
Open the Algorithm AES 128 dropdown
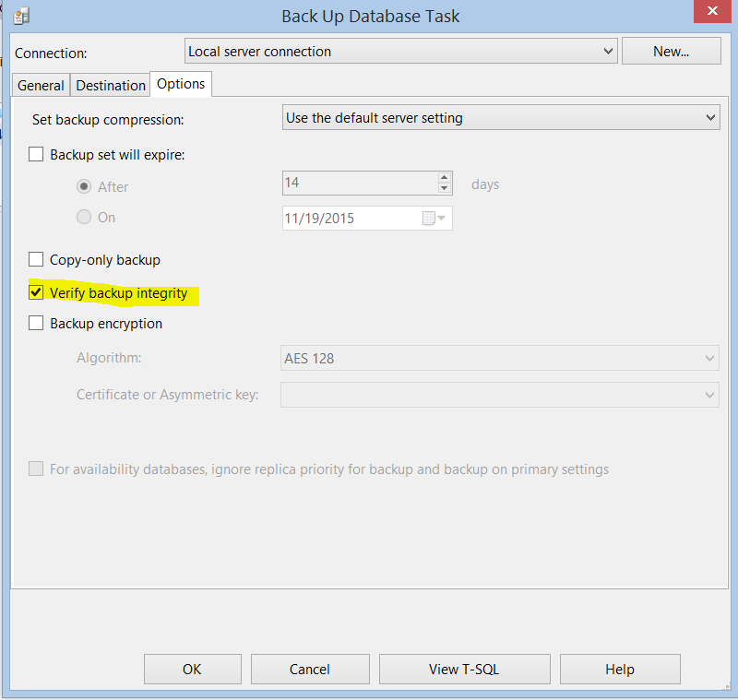point(709,358)
